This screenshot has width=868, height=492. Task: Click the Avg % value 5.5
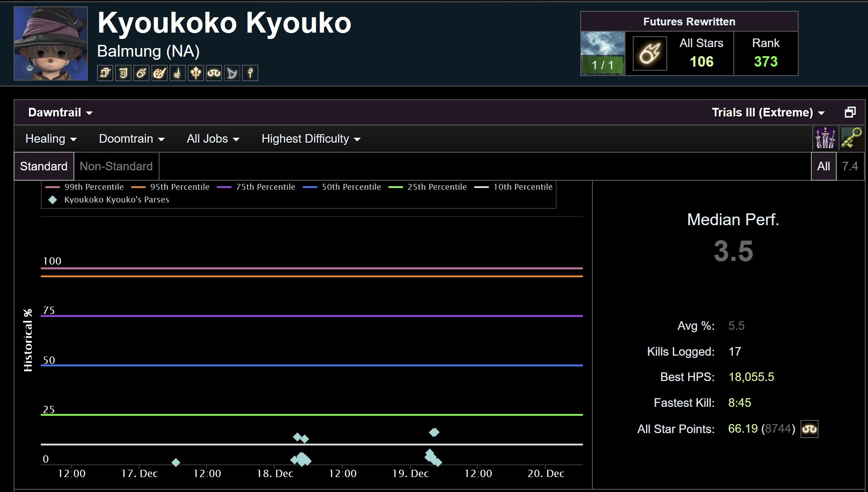pyautogui.click(x=736, y=326)
